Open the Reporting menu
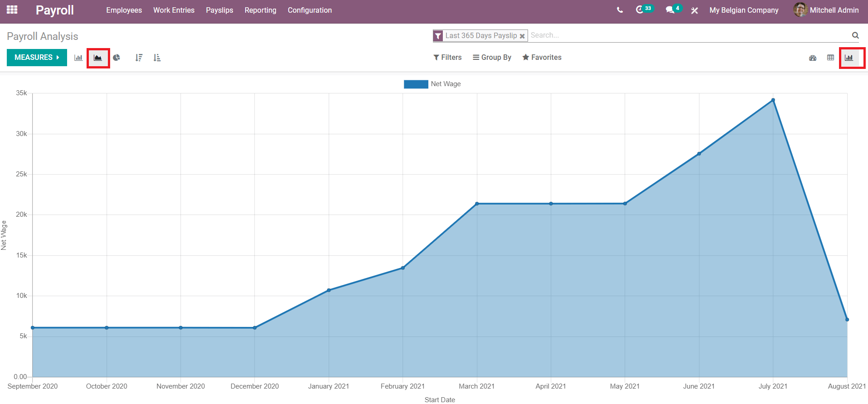The image size is (868, 404). 260,10
